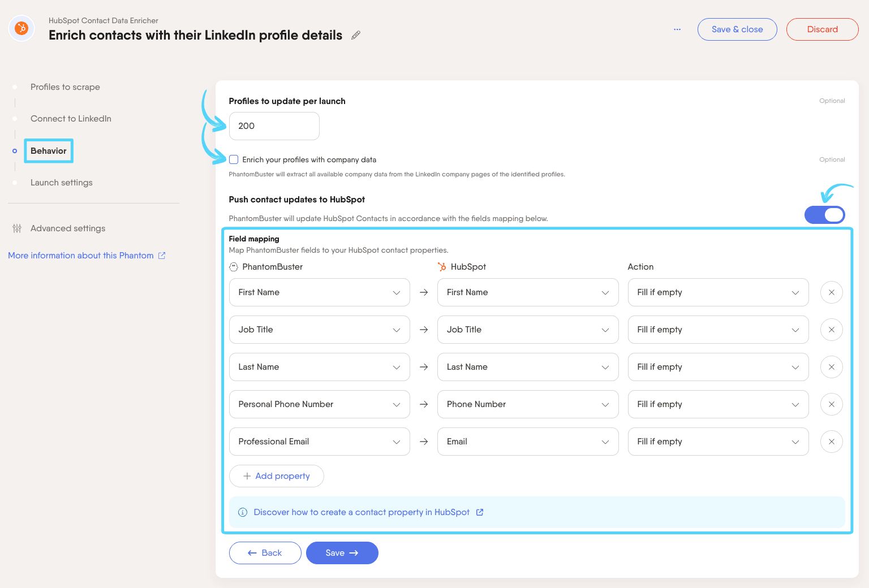Image resolution: width=869 pixels, height=588 pixels.
Task: Click the blue Save button
Action: point(342,553)
